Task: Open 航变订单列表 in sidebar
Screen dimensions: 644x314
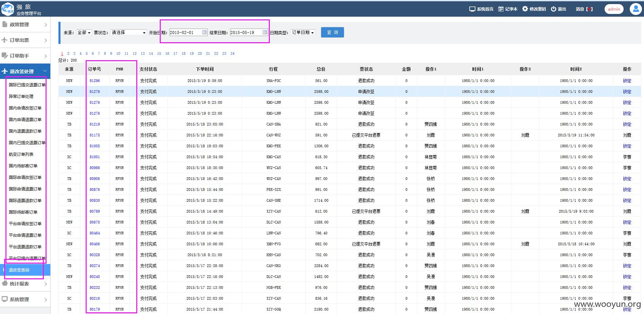Action: (x=21, y=154)
